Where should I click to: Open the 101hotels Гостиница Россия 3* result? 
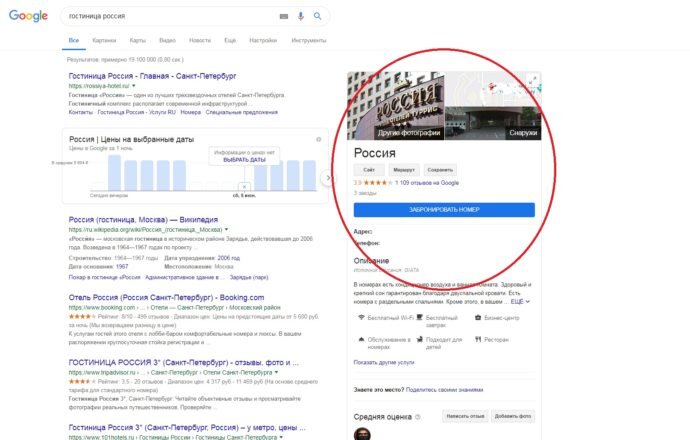(x=187, y=427)
